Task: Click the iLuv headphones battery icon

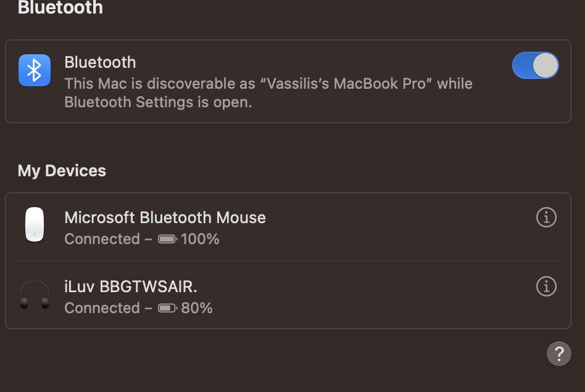Action: click(x=167, y=308)
